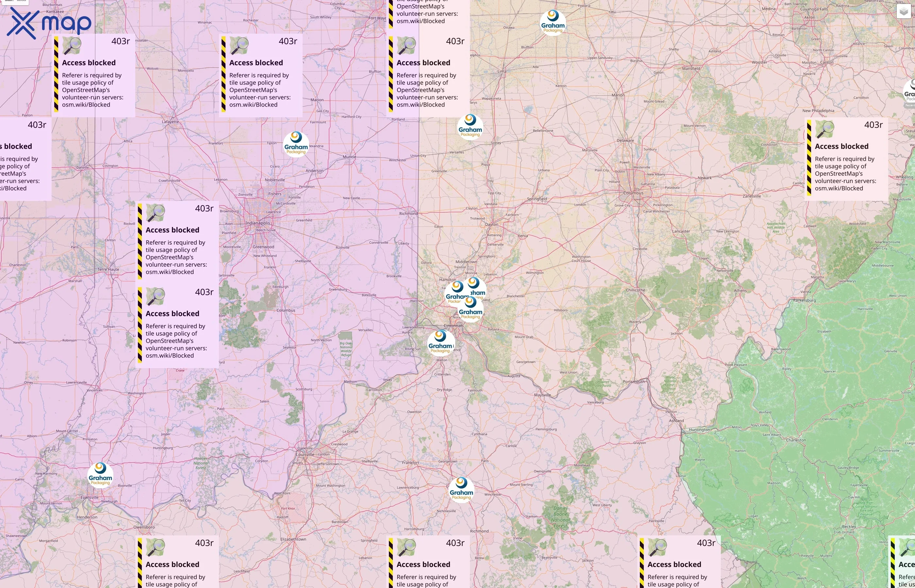Click the Xmap logo

[49, 23]
